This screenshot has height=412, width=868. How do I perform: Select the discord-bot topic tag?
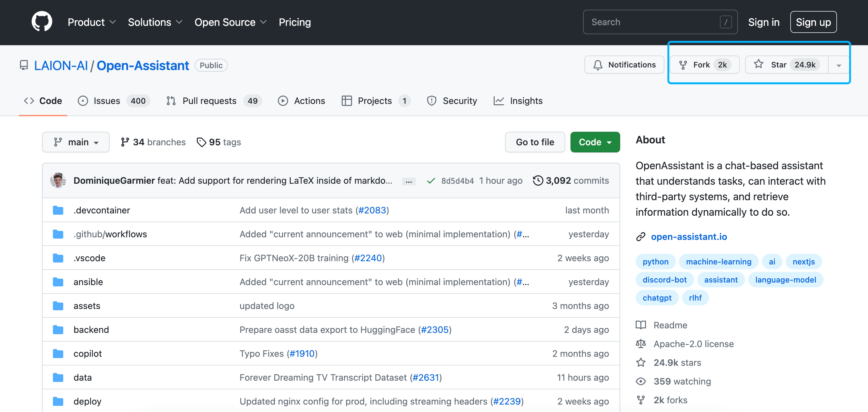(x=664, y=280)
